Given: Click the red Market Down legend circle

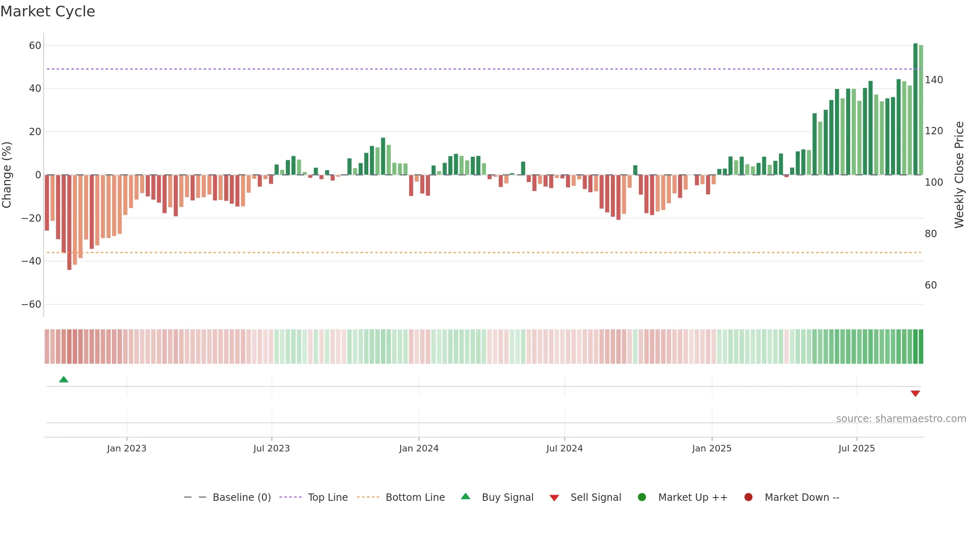Looking at the screenshot, I should [x=748, y=497].
